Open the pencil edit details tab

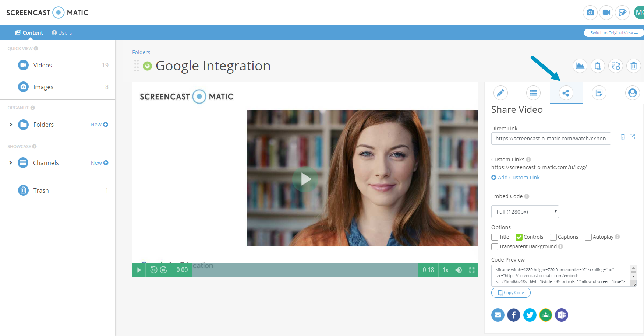coord(500,93)
